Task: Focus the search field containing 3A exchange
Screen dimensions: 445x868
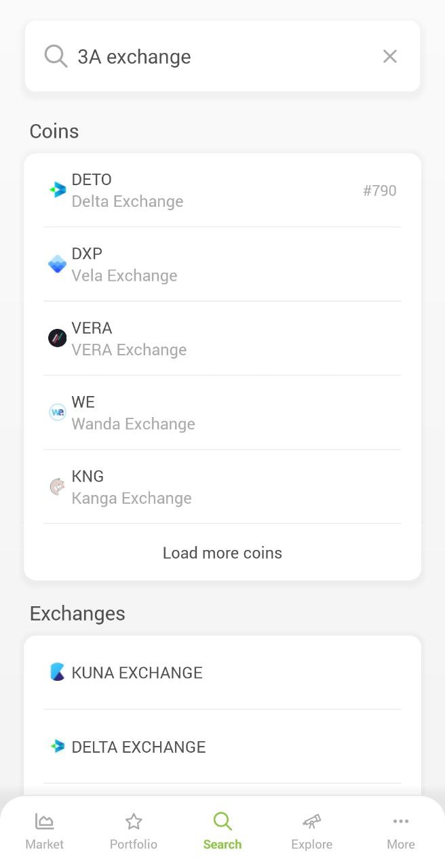Action: point(222,56)
